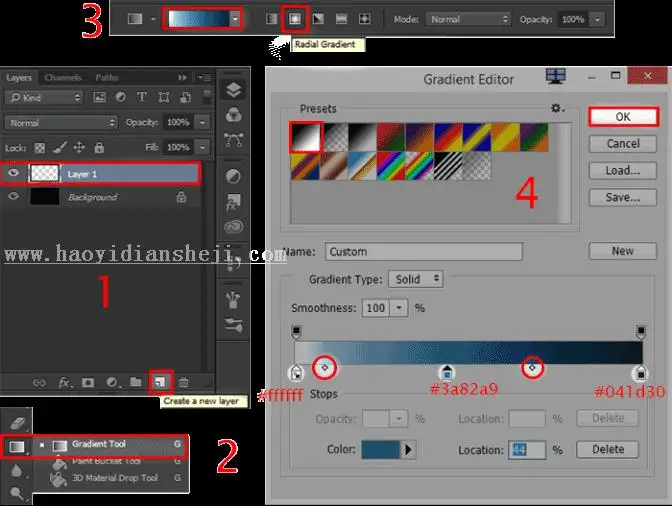The image size is (672, 506).
Task: Click the options bar Opacity 100% field
Action: (x=573, y=19)
